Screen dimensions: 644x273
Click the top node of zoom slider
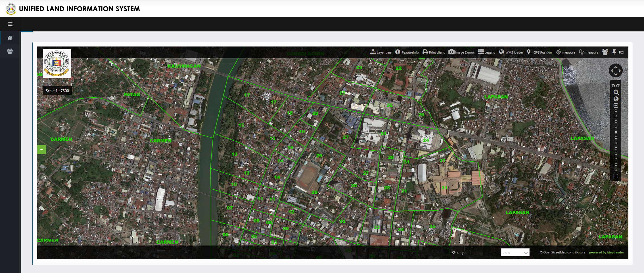click(x=616, y=111)
